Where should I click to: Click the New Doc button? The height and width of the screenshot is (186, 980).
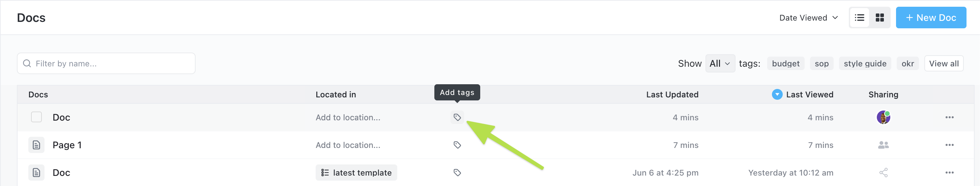pos(930,18)
